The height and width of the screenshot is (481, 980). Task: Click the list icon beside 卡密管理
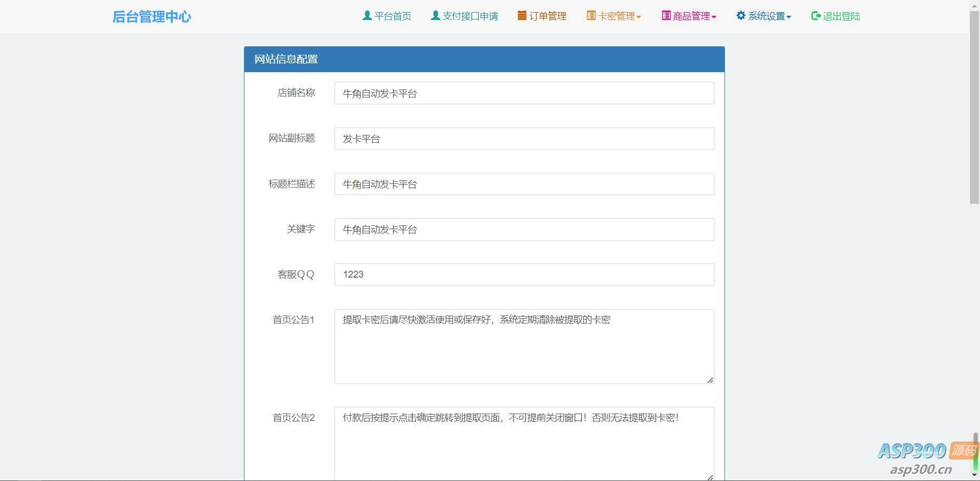point(591,16)
